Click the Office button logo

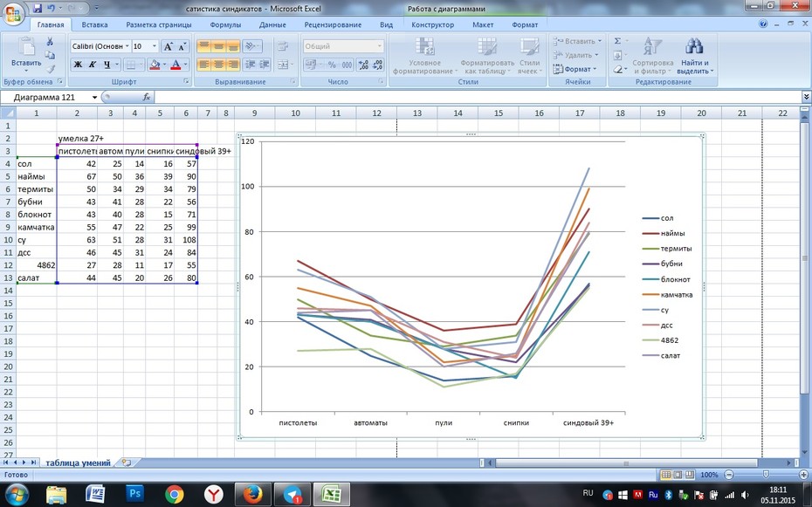click(x=14, y=14)
